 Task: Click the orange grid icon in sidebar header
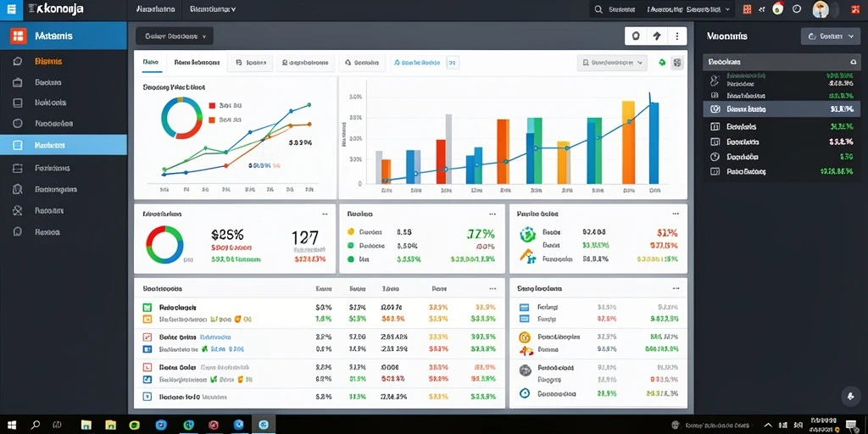point(19,36)
